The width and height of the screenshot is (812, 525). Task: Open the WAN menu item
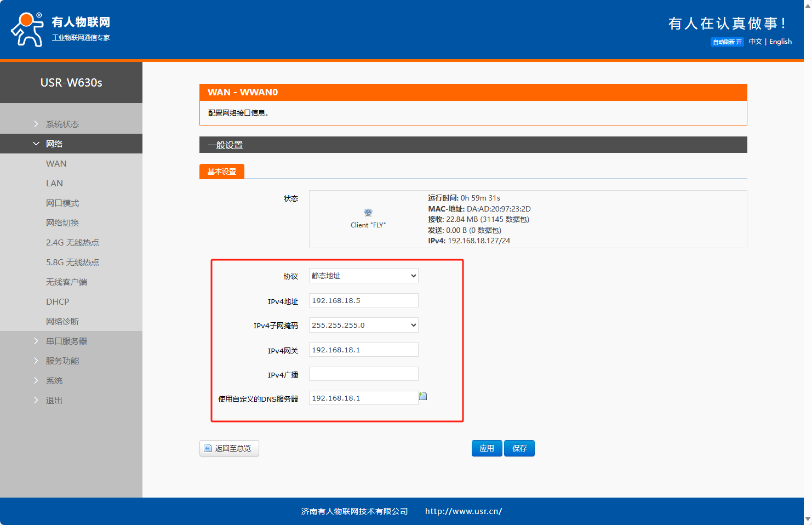(56, 164)
